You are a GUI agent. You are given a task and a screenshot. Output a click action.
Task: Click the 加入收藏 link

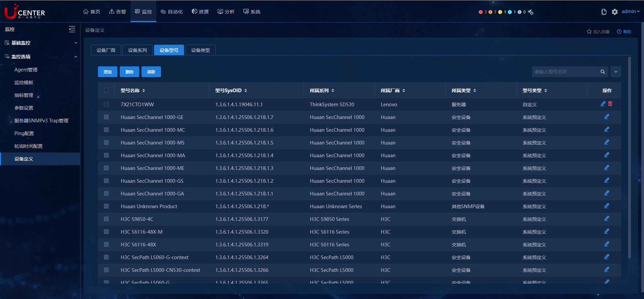click(x=598, y=32)
